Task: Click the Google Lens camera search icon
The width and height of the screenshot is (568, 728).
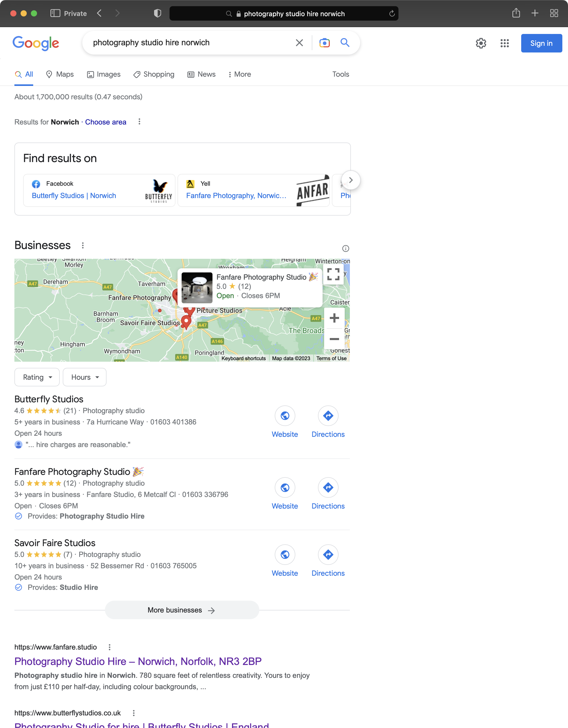Action: click(324, 42)
